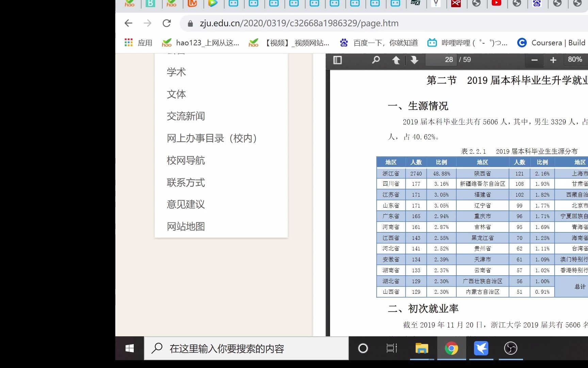Reload the current zju.edu.cn page
The image size is (588, 368).
(167, 23)
